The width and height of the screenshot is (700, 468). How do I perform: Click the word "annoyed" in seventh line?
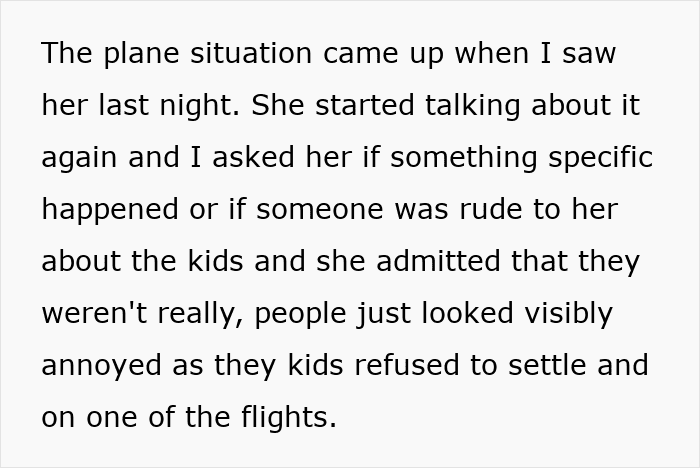pyautogui.click(x=101, y=366)
